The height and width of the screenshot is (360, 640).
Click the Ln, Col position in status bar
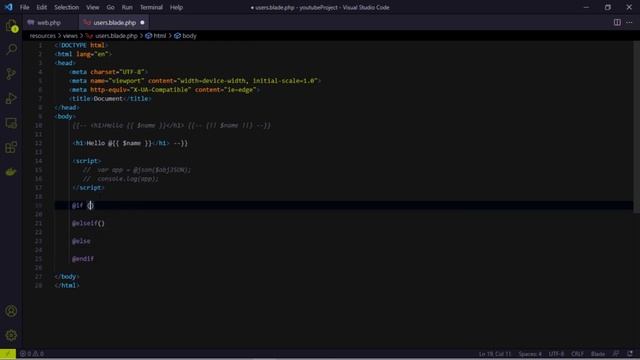pos(495,354)
